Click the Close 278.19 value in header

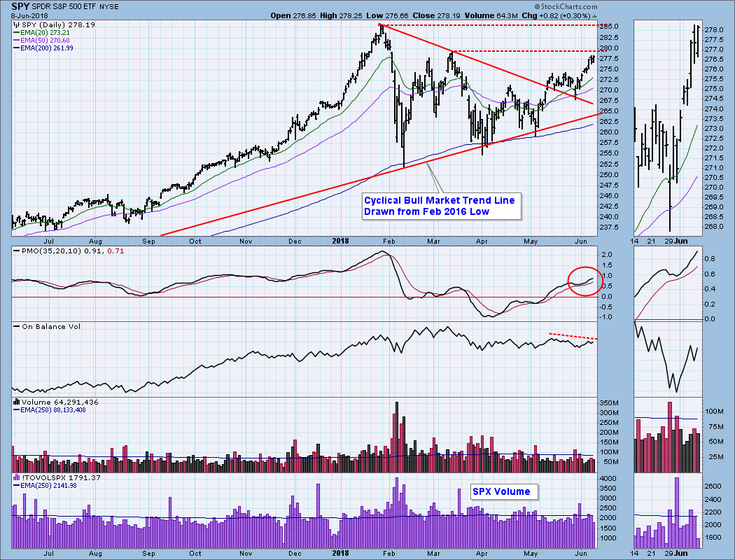coord(437,15)
